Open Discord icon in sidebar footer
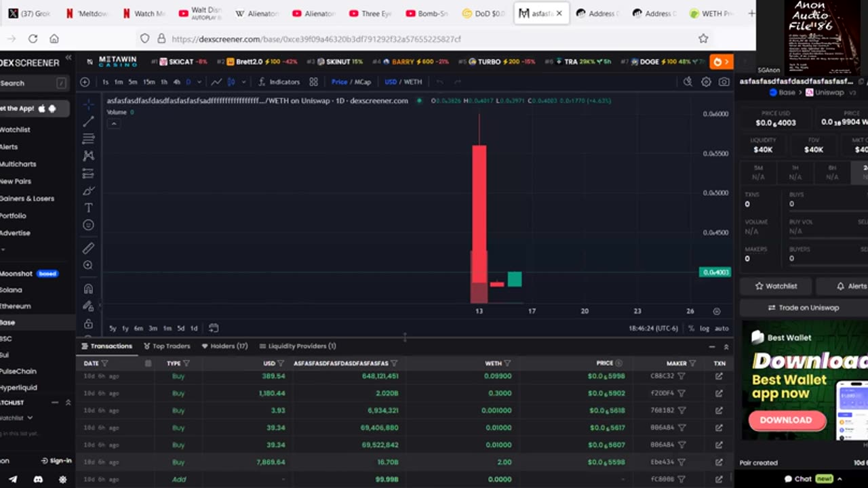This screenshot has width=868, height=488. [38, 479]
